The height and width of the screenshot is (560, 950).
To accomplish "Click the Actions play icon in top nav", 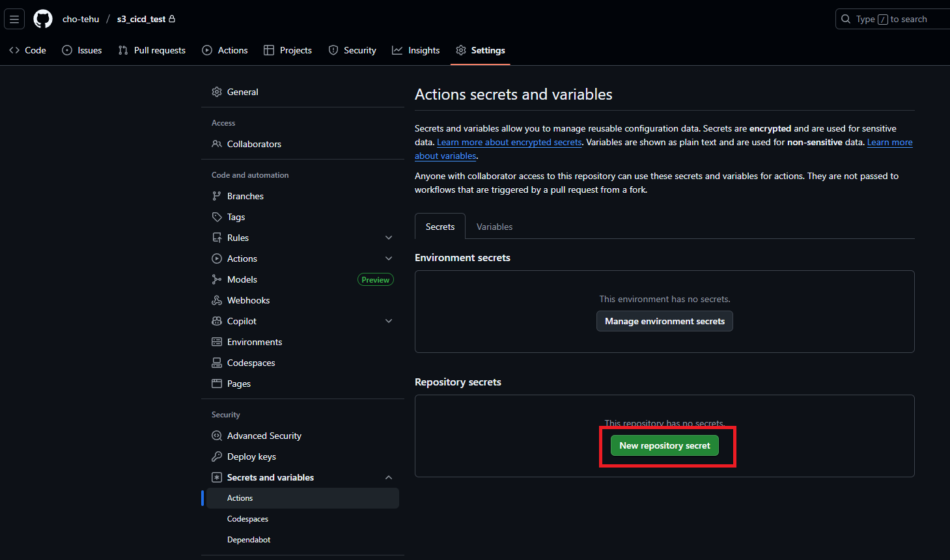I will (207, 50).
